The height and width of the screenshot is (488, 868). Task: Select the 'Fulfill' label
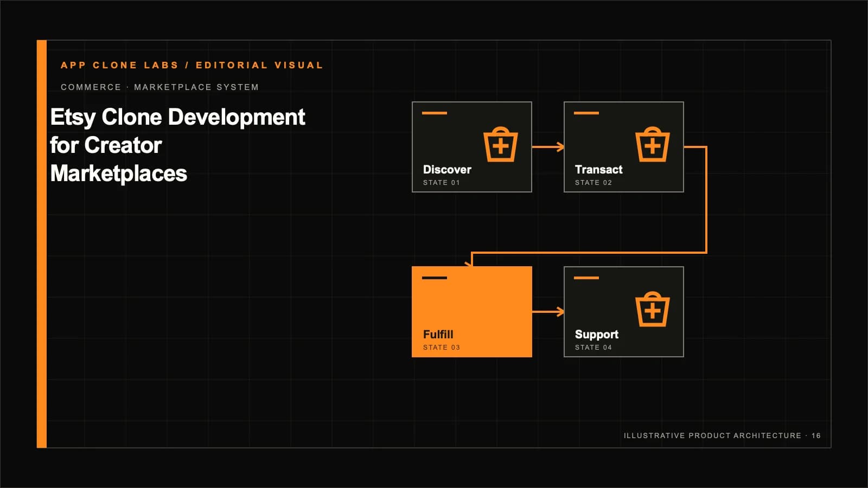[x=438, y=334]
